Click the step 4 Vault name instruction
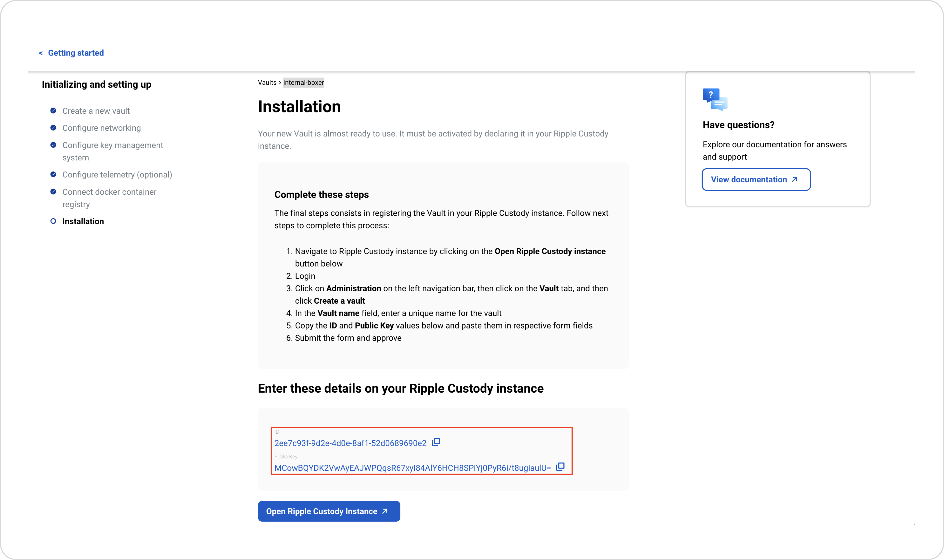This screenshot has width=944, height=560. [x=398, y=313]
